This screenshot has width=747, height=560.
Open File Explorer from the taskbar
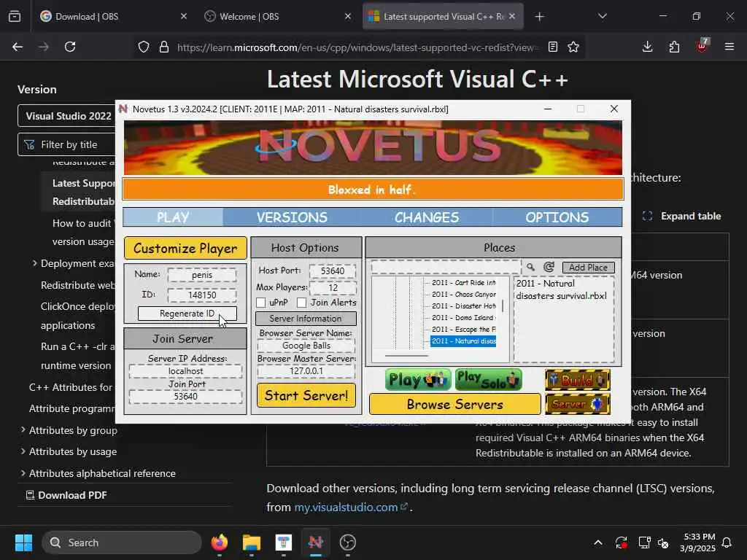pos(252,542)
